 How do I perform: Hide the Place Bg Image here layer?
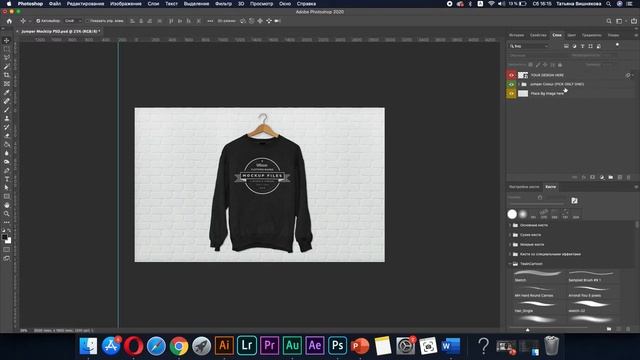511,93
